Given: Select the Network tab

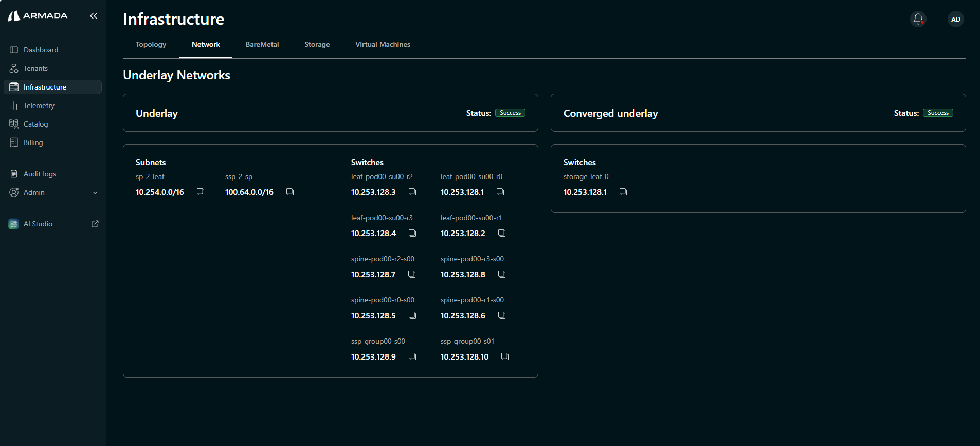Looking at the screenshot, I should pyautogui.click(x=206, y=45).
